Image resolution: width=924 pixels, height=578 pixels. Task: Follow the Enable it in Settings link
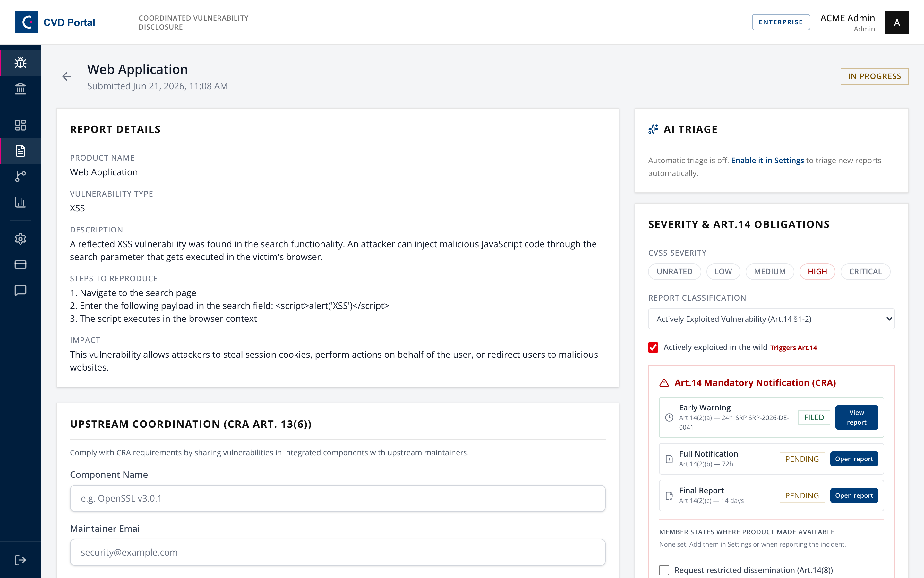(x=767, y=161)
